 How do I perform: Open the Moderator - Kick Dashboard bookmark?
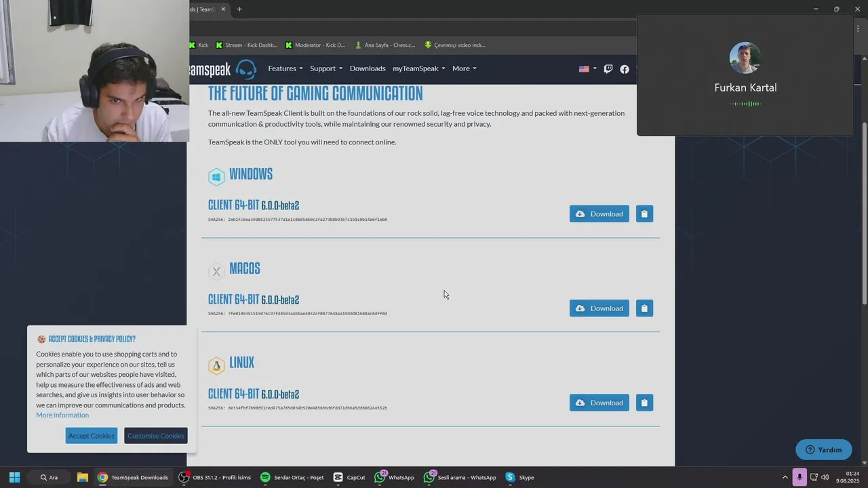[x=315, y=45]
